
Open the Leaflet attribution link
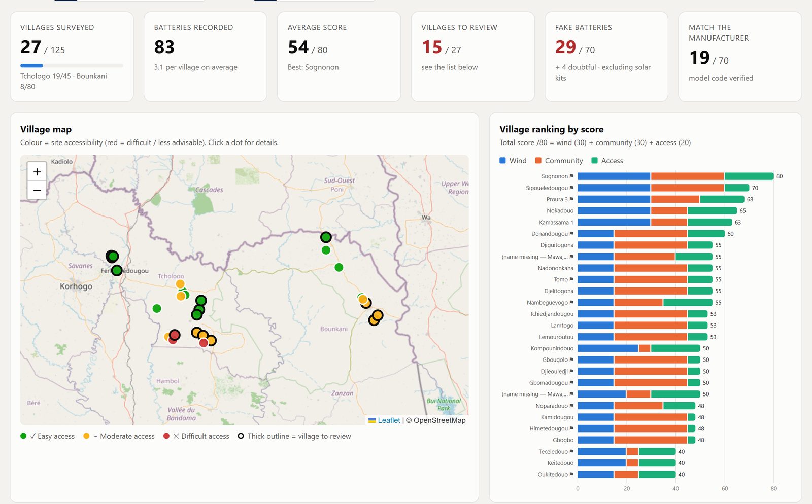pos(389,420)
